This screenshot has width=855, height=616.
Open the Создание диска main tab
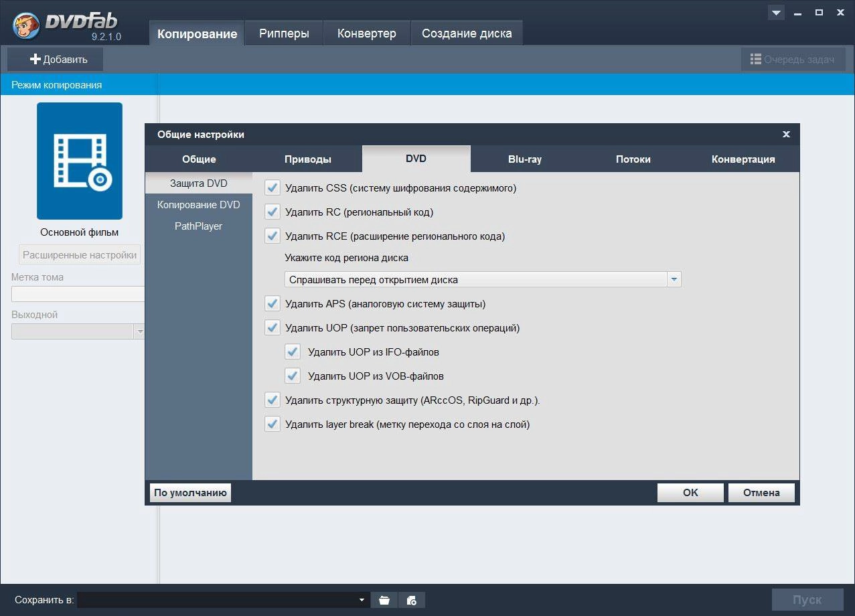[467, 33]
